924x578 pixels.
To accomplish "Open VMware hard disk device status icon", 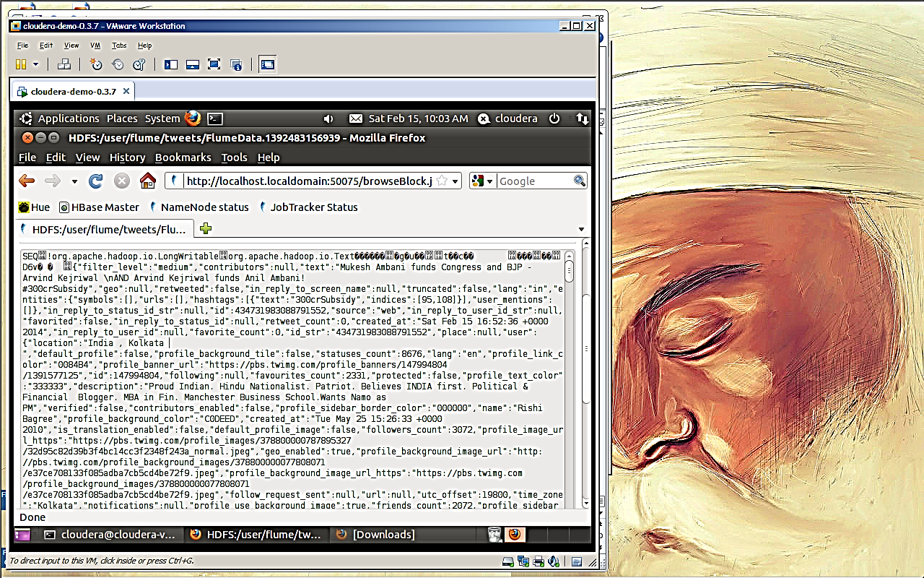I will coord(508,561).
